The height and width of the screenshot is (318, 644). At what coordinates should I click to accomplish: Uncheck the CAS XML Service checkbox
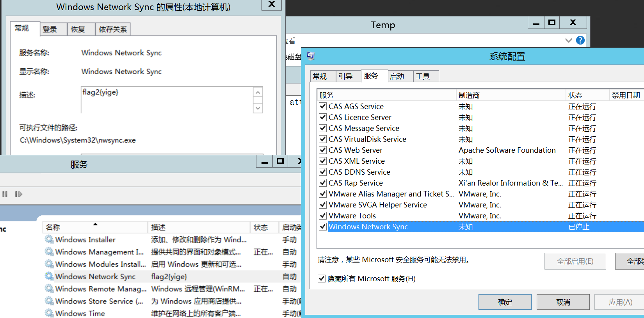[x=323, y=161]
